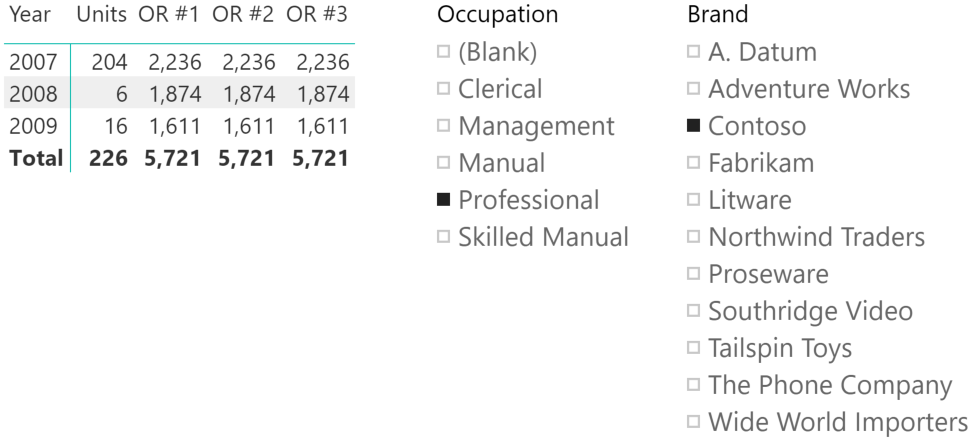
Task: Select the Litware brand filter
Action: click(x=693, y=199)
